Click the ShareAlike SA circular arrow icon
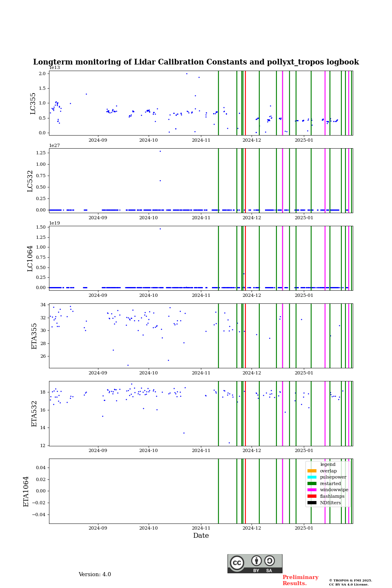 [269, 561]
